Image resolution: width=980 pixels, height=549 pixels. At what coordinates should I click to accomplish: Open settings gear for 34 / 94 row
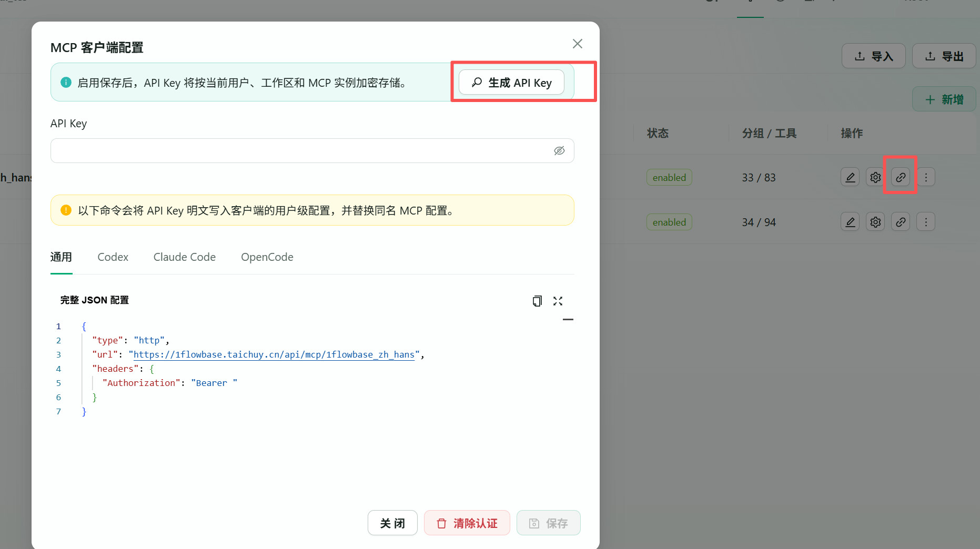click(x=875, y=222)
